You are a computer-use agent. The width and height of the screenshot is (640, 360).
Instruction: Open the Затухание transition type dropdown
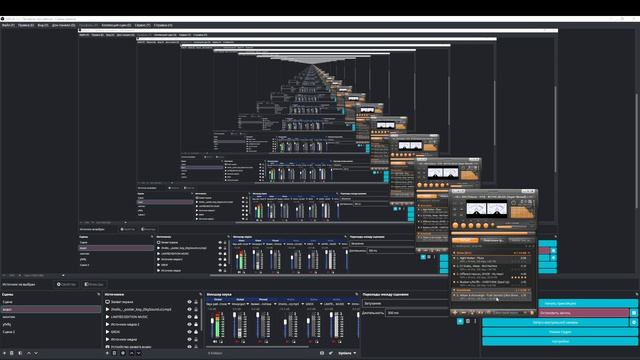coord(405,304)
